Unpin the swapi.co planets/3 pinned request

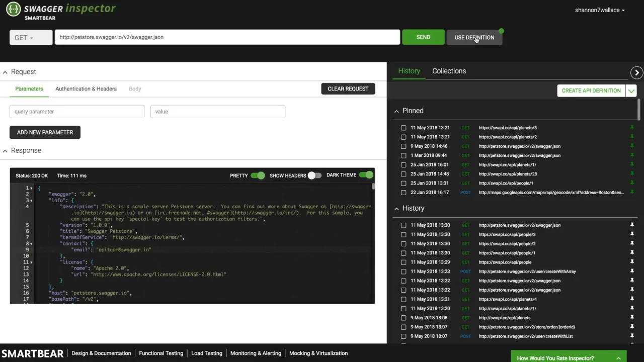(x=632, y=128)
